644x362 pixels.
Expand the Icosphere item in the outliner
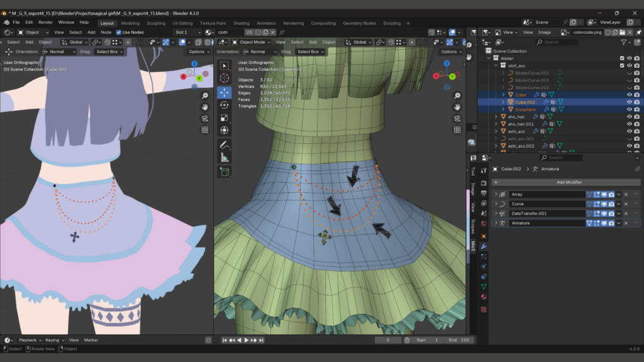click(x=503, y=109)
